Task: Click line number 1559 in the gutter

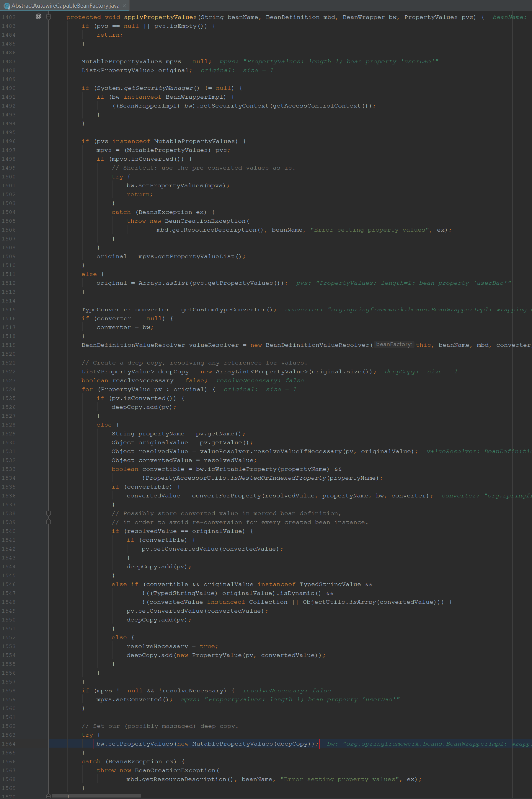Action: tap(9, 699)
